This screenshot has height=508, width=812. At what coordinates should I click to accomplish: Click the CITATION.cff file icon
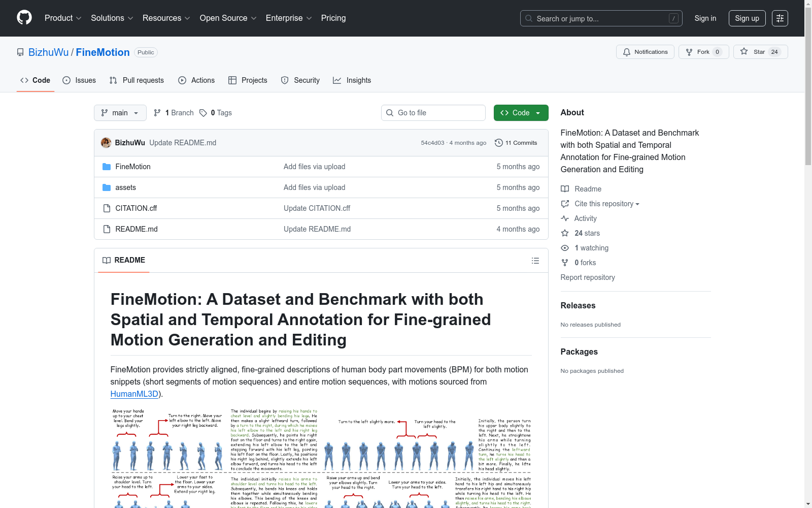107,208
